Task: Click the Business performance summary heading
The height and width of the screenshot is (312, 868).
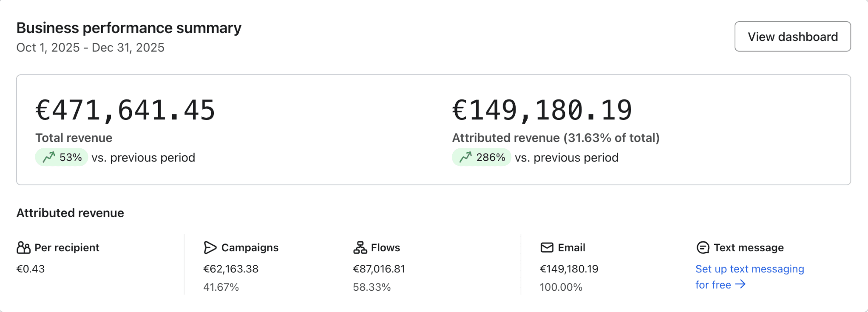Action: tap(129, 28)
